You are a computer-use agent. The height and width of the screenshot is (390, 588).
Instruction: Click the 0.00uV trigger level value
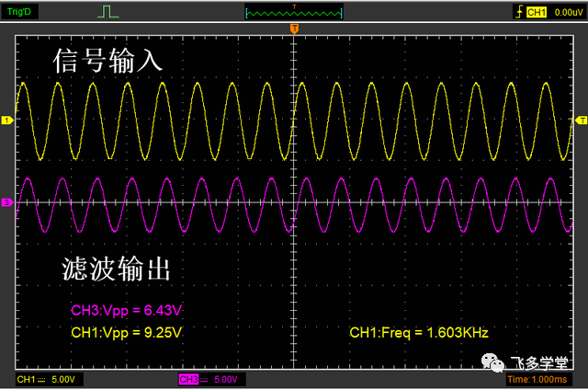click(x=568, y=12)
